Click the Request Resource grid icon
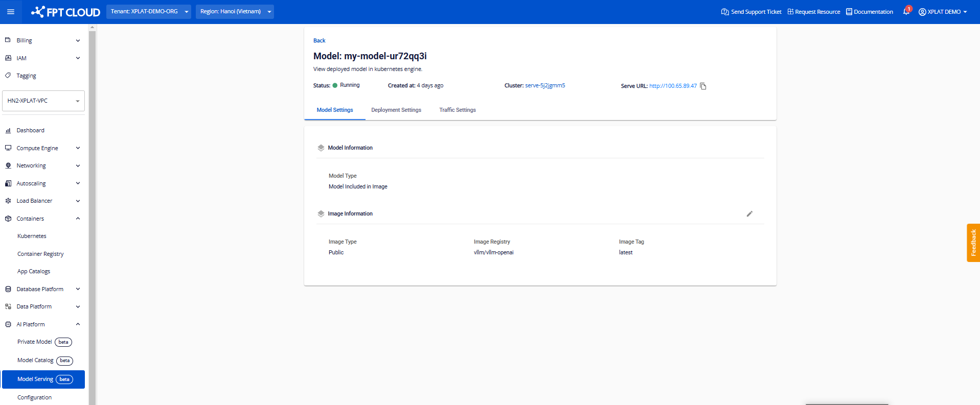The image size is (980, 405). pos(790,12)
